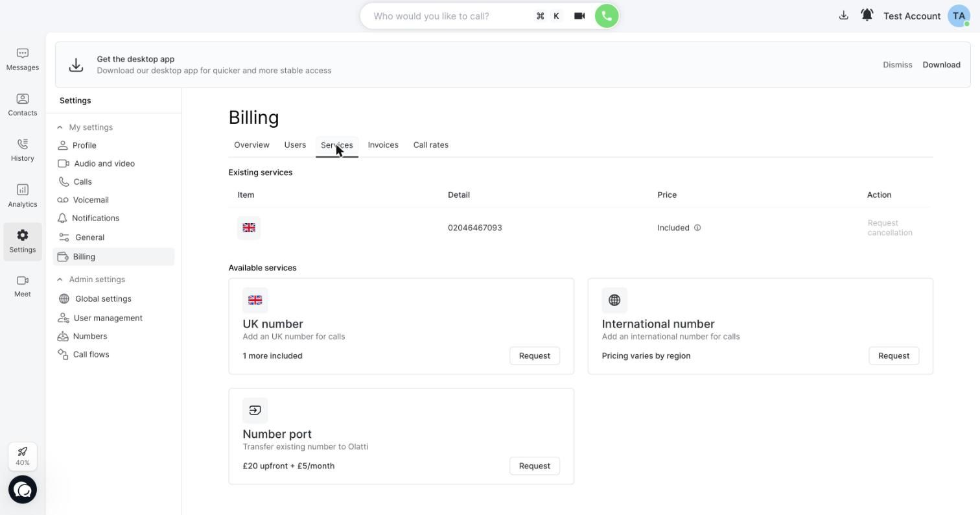The width and height of the screenshot is (980, 515).
Task: Open Audio and video settings
Action: click(x=113, y=163)
